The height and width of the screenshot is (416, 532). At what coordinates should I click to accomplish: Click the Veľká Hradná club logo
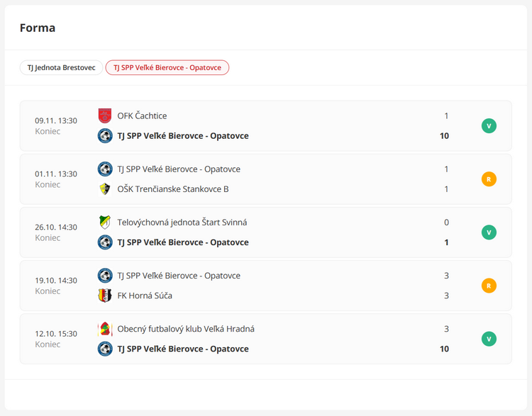(x=105, y=329)
